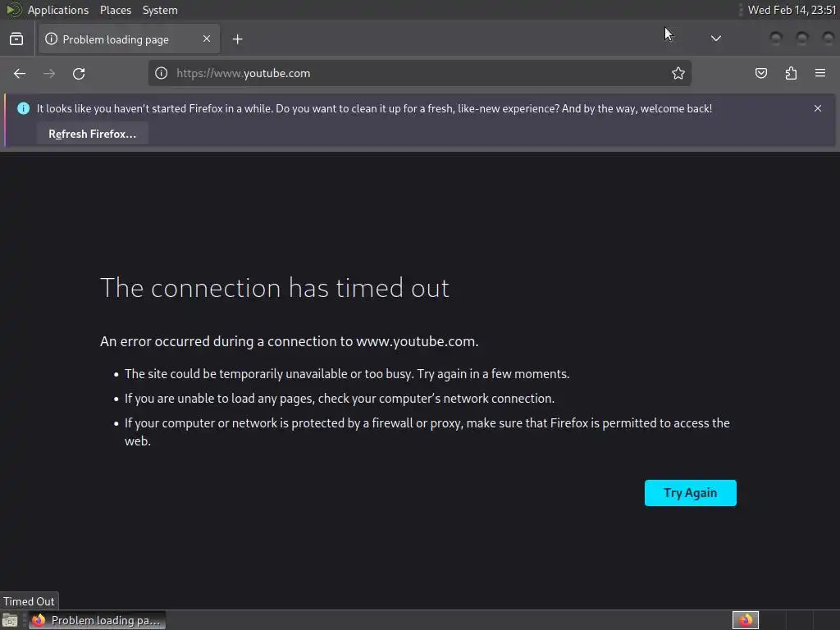Select the Problem loading page tab
840x630 pixels.
[128, 39]
